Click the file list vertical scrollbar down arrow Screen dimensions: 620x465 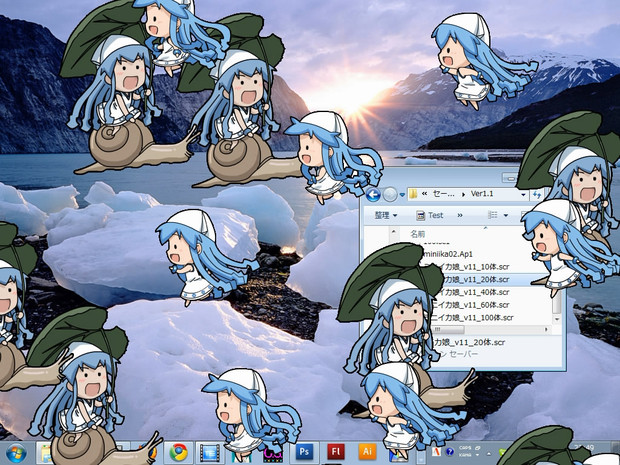(x=557, y=319)
